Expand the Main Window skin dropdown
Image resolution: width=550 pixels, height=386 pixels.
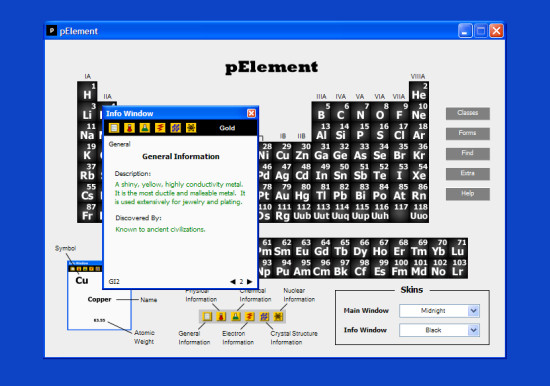coord(474,311)
